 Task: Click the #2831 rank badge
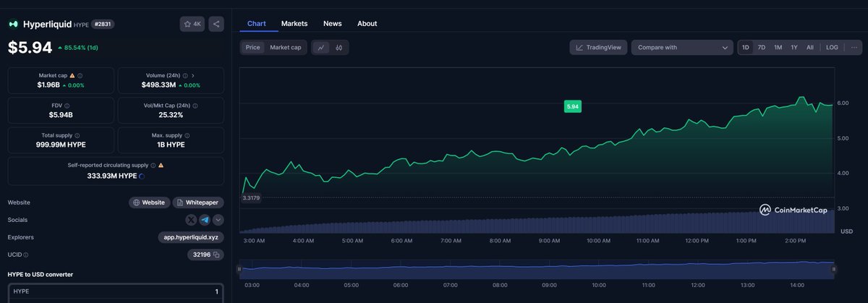click(103, 24)
